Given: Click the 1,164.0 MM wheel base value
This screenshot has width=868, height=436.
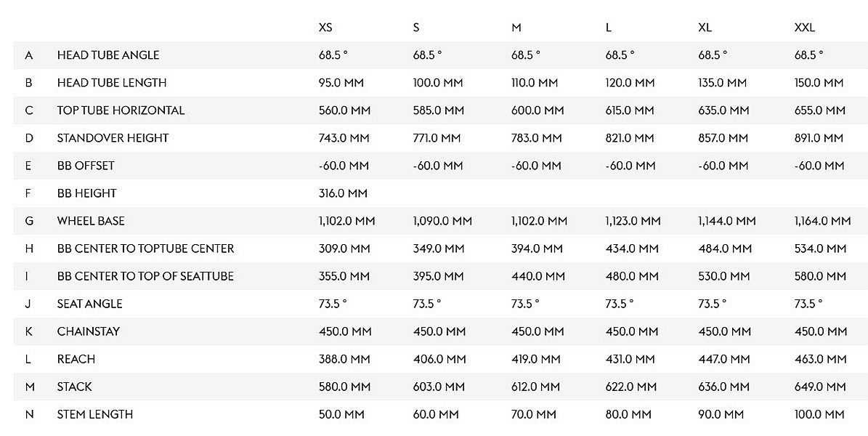Looking at the screenshot, I should [x=822, y=221].
